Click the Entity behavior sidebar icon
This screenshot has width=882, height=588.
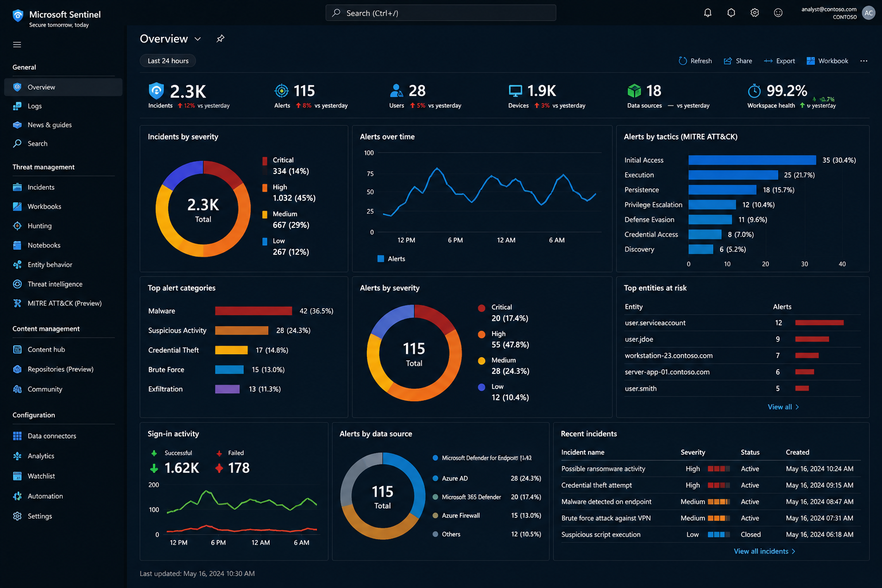click(17, 265)
